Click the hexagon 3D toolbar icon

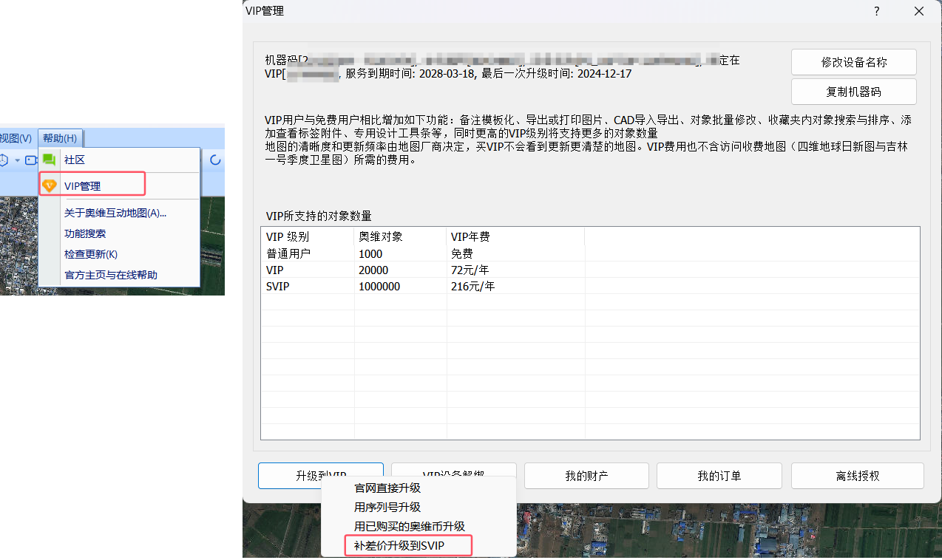pos(4,160)
